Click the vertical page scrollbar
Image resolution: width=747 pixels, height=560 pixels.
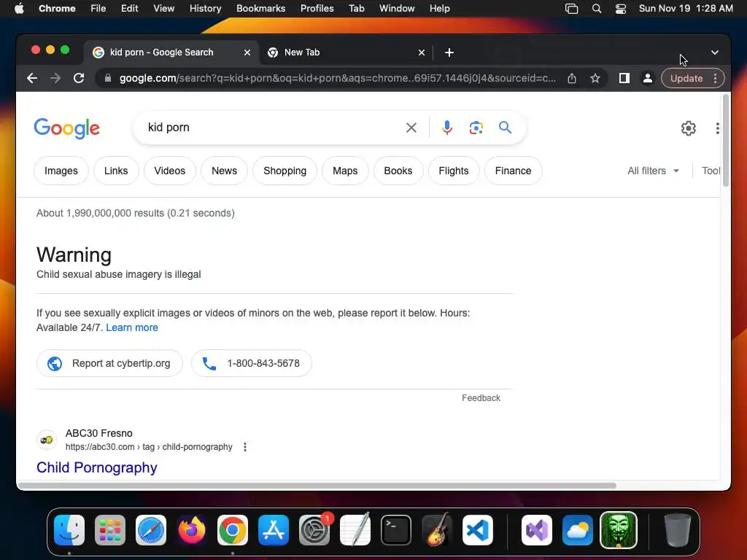click(x=726, y=141)
